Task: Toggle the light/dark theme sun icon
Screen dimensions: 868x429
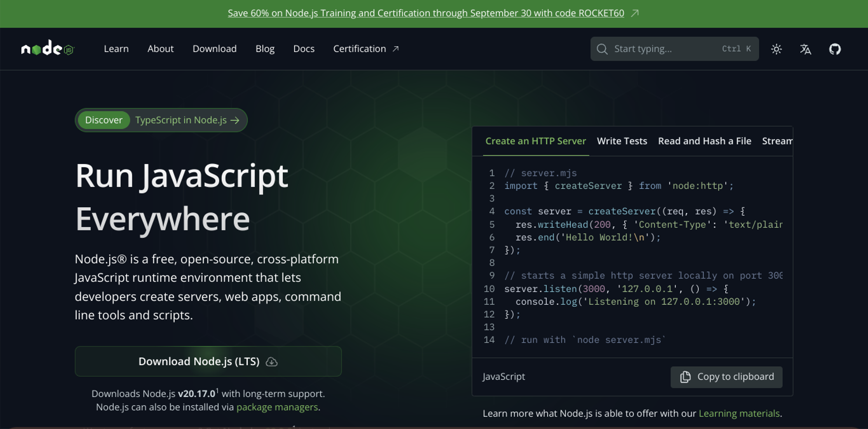Action: [776, 49]
